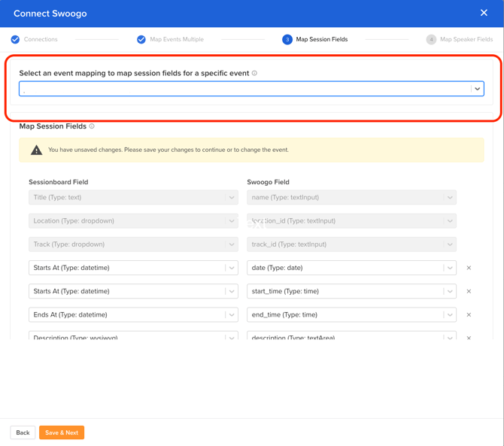Open the location_id (Type: textInput) dropdown

[351, 221]
